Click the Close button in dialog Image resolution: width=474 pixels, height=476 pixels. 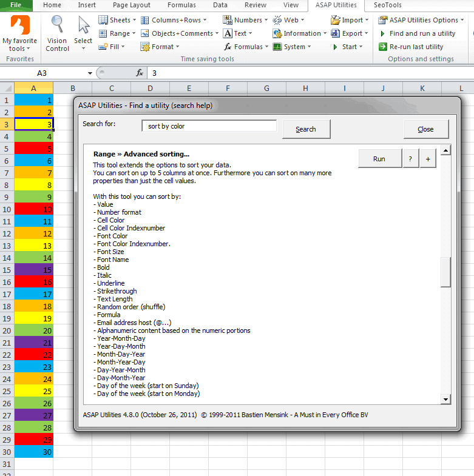[x=425, y=129]
